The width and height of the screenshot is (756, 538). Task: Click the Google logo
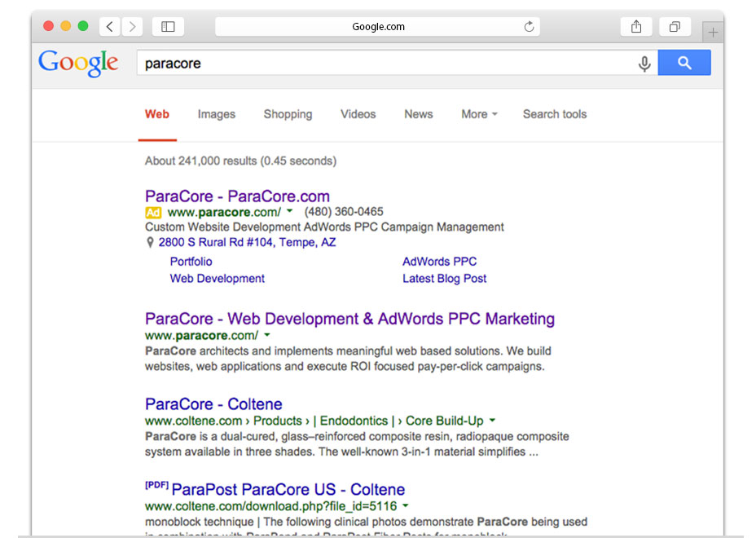pos(78,64)
